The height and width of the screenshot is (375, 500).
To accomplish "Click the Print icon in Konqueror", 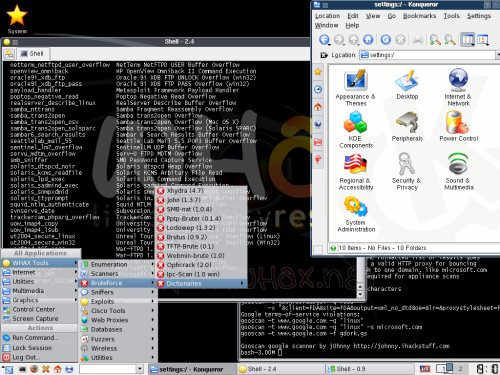I will point(418,40).
